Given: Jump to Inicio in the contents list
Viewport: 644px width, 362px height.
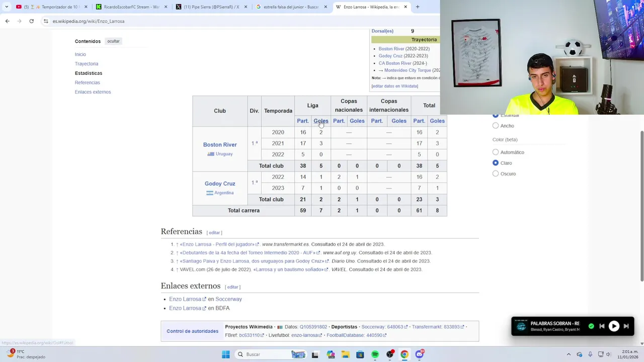Looking at the screenshot, I should tap(80, 54).
